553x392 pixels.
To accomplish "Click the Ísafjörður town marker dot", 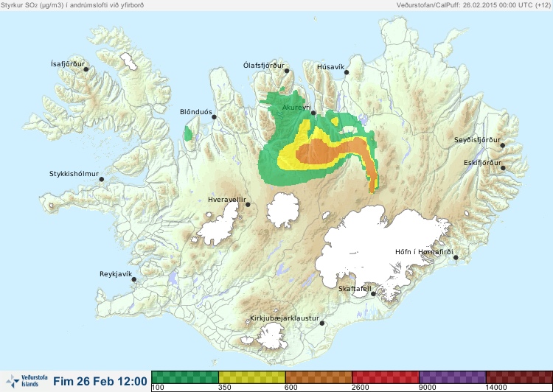I will 86,69.
